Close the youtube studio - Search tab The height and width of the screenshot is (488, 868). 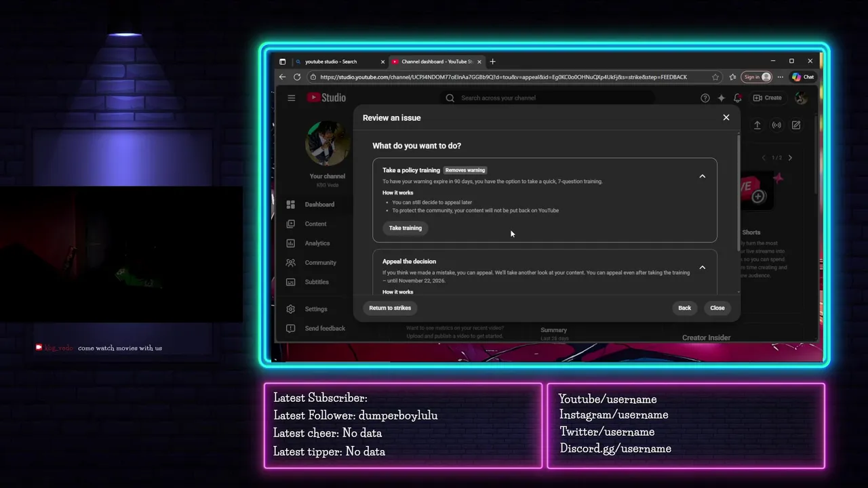tap(382, 62)
